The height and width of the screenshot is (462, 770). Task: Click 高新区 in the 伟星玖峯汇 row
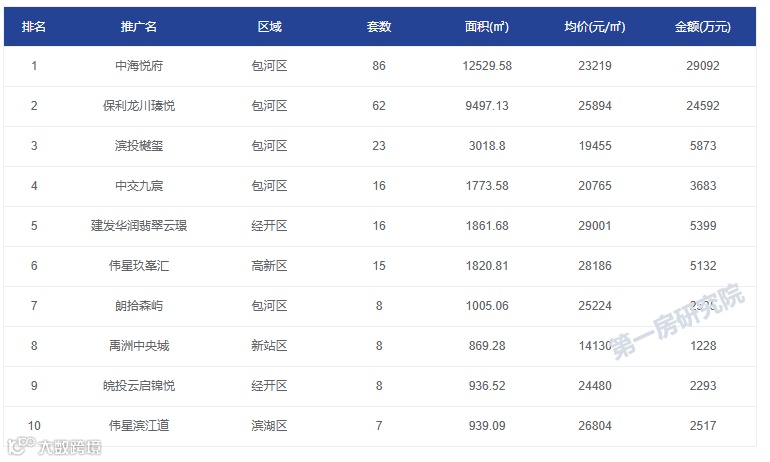(x=269, y=266)
